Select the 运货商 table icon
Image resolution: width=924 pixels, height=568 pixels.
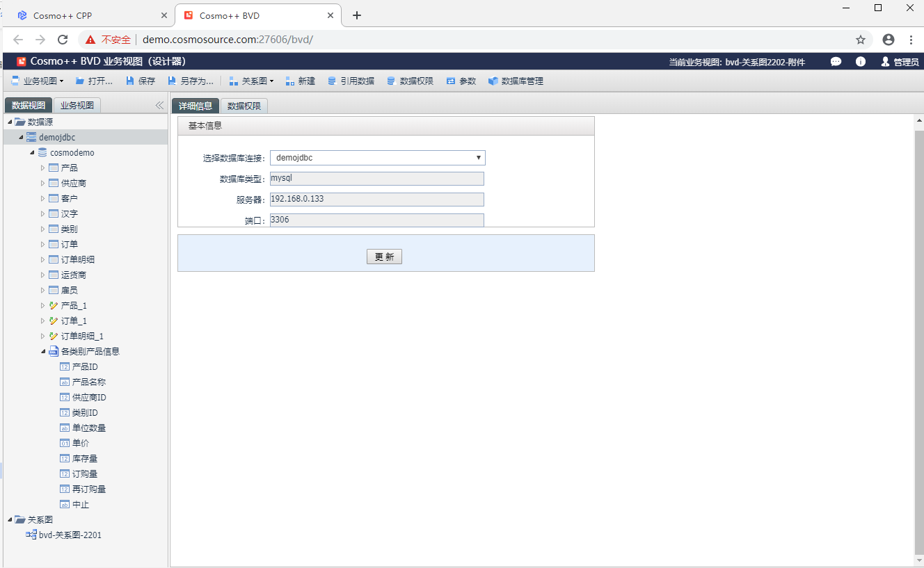(54, 275)
